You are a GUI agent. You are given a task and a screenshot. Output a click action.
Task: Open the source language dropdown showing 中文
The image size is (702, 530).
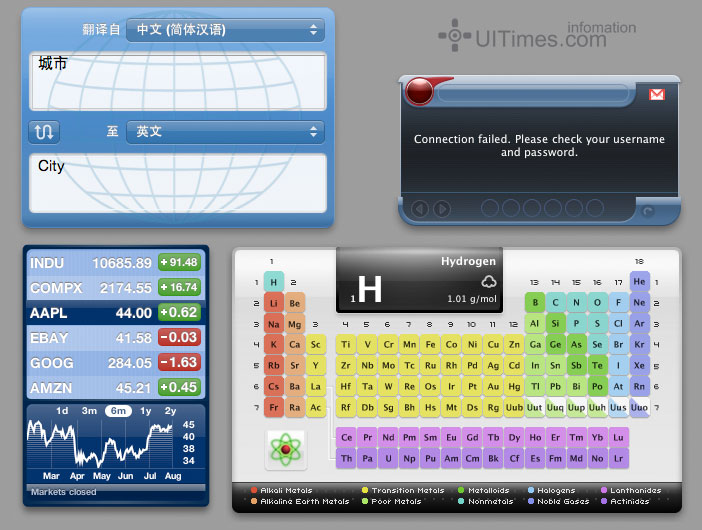coord(225,30)
